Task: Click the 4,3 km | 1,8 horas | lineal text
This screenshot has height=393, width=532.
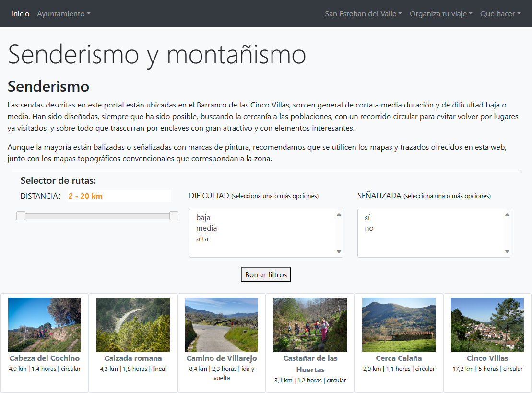Action: tap(133, 369)
